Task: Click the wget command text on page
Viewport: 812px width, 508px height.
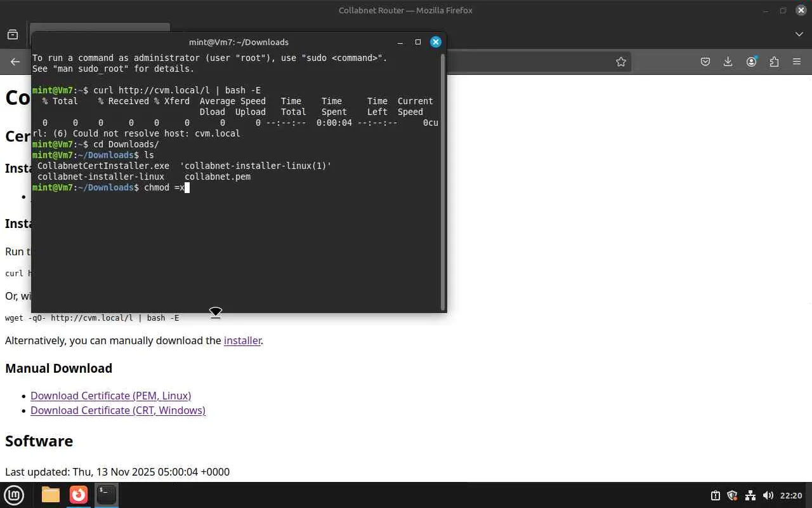Action: point(92,317)
